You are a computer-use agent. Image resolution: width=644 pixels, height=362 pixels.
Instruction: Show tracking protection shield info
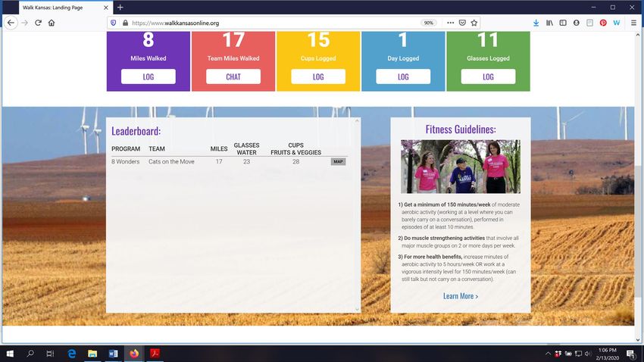pyautogui.click(x=114, y=23)
